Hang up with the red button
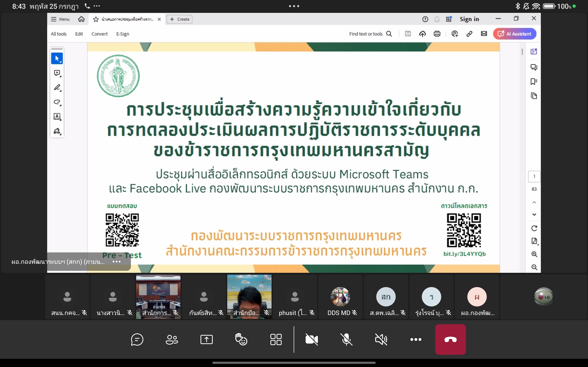Viewport: 588px width, 367px height. tap(450, 339)
